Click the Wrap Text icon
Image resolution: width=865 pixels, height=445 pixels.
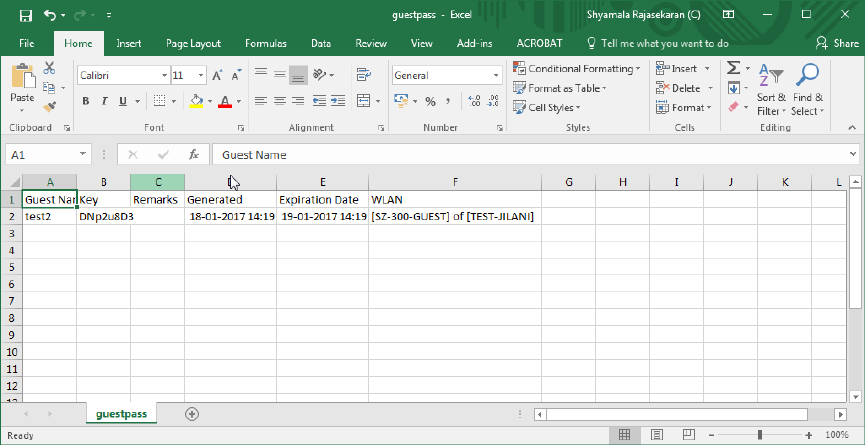(363, 74)
